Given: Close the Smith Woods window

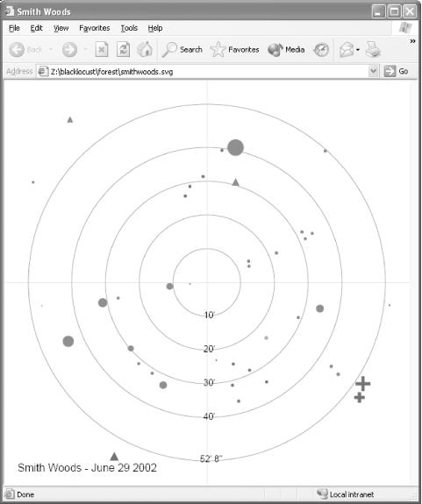Looking at the screenshot, I should coord(410,12).
